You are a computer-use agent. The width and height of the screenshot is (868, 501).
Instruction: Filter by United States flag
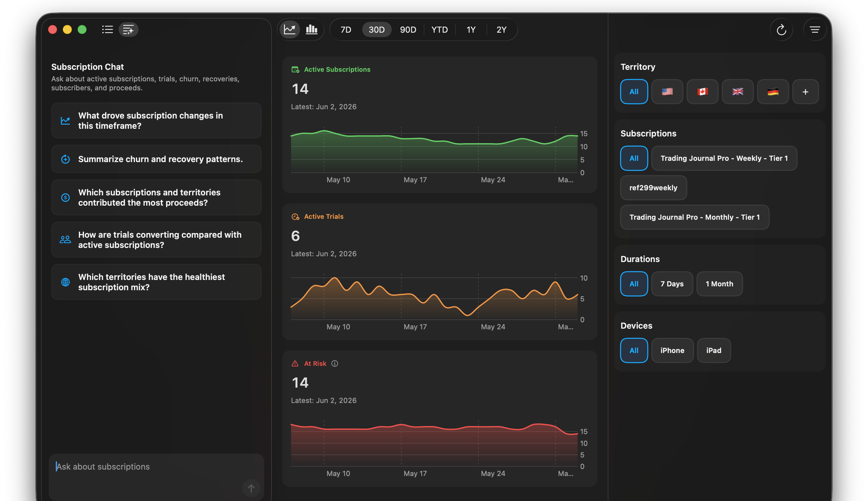[x=667, y=92]
